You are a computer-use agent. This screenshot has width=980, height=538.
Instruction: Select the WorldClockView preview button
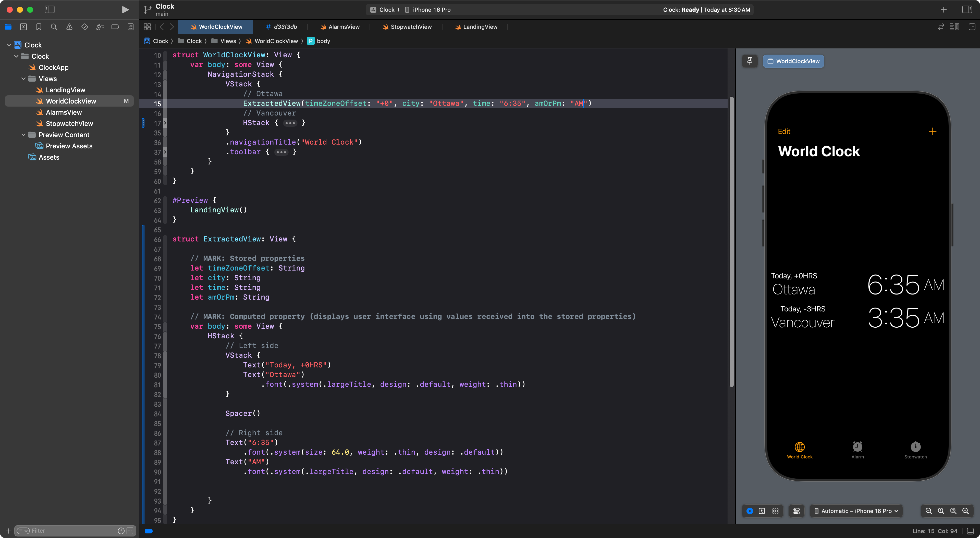[x=793, y=61]
